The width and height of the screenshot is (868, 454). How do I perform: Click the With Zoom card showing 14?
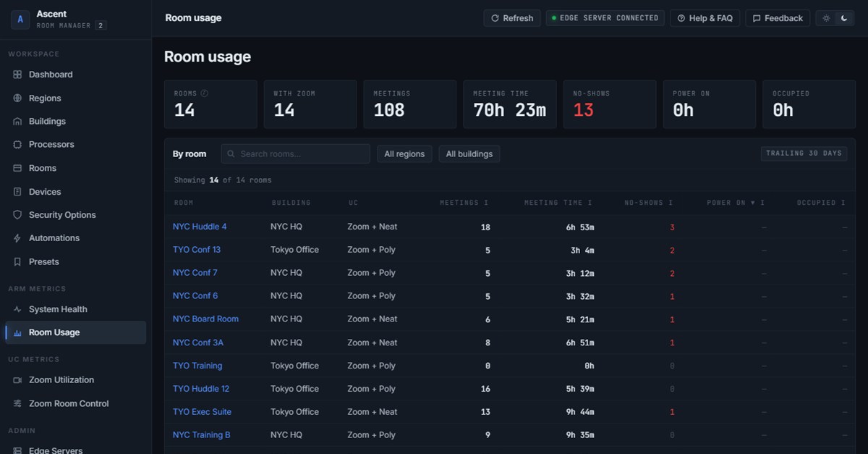tap(310, 104)
